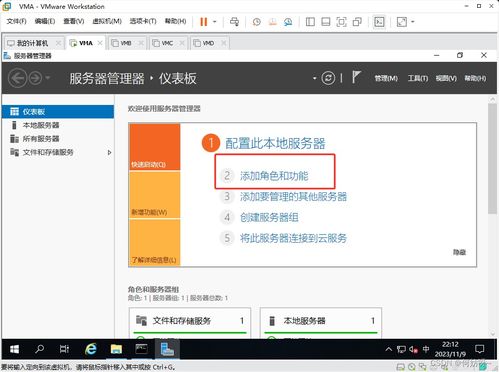The height and width of the screenshot is (372, 499).
Task: Show hidden system tray icons chevron
Action: point(388,349)
